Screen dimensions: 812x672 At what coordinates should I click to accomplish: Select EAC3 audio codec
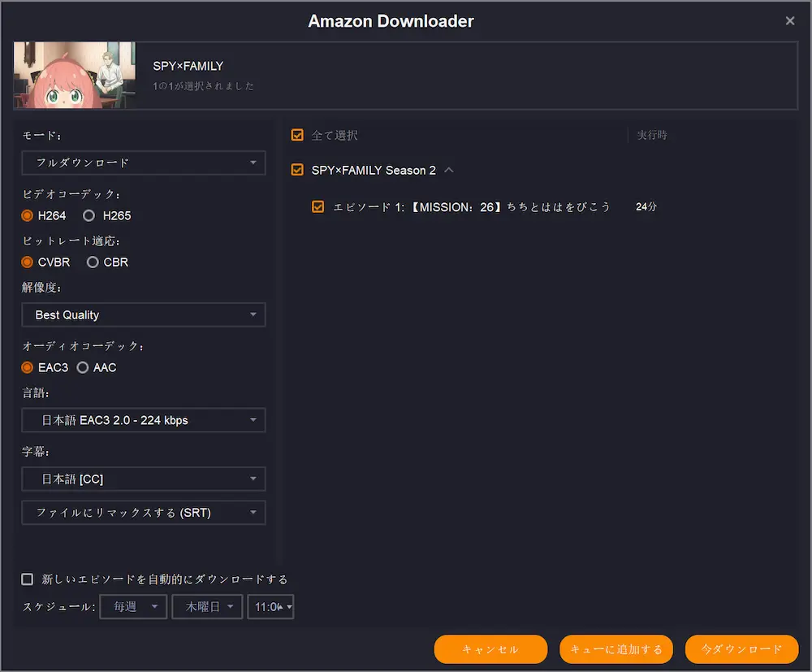[28, 368]
